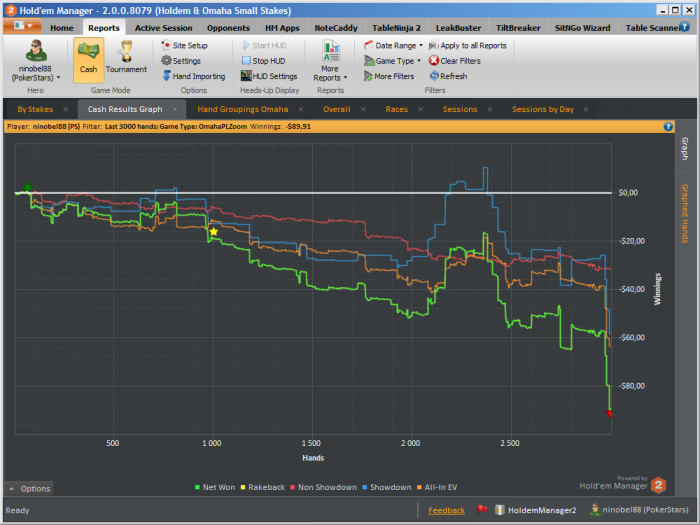Open HUD Settings

pos(269,76)
